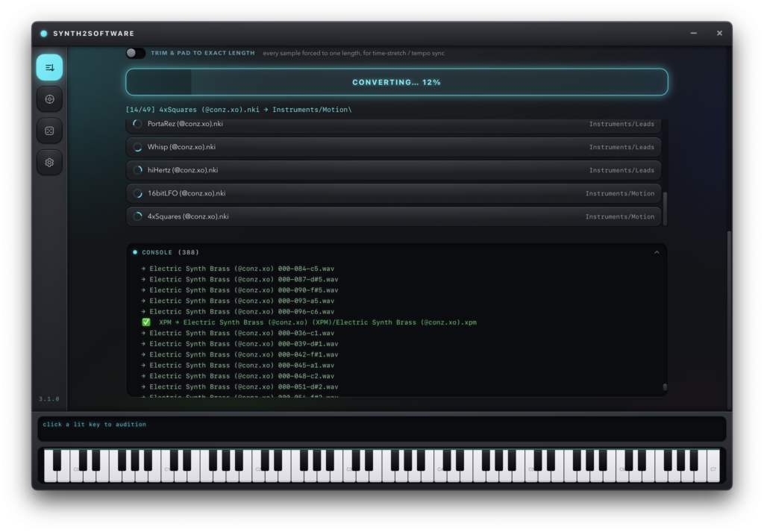The width and height of the screenshot is (764, 532).
Task: Select the PortaRez (@conz.xo).nki row
Action: [394, 125]
